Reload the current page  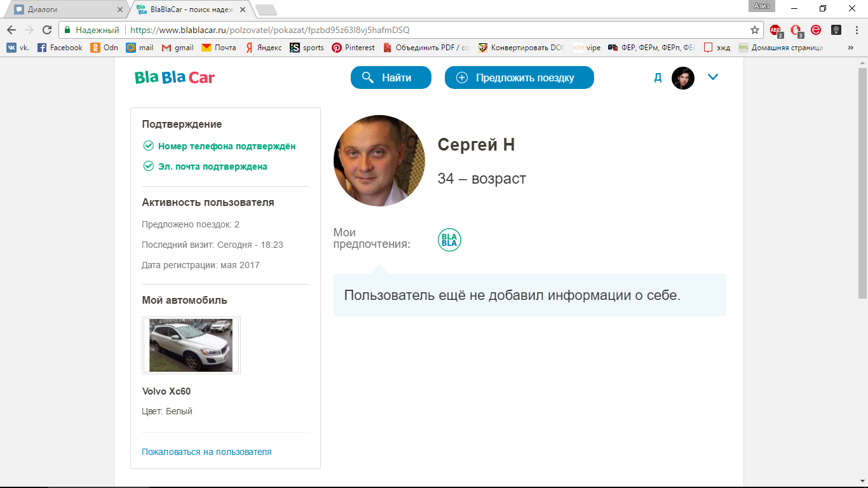point(47,30)
